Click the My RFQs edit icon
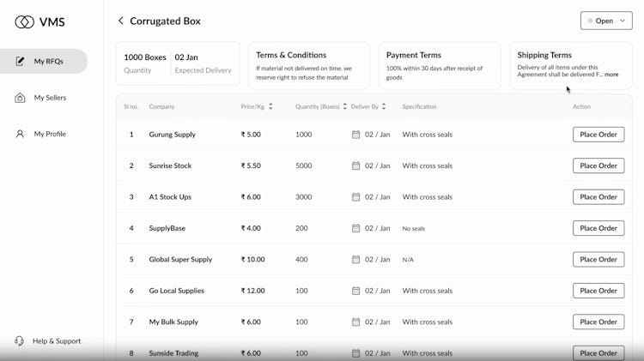644x361 pixels. point(20,62)
